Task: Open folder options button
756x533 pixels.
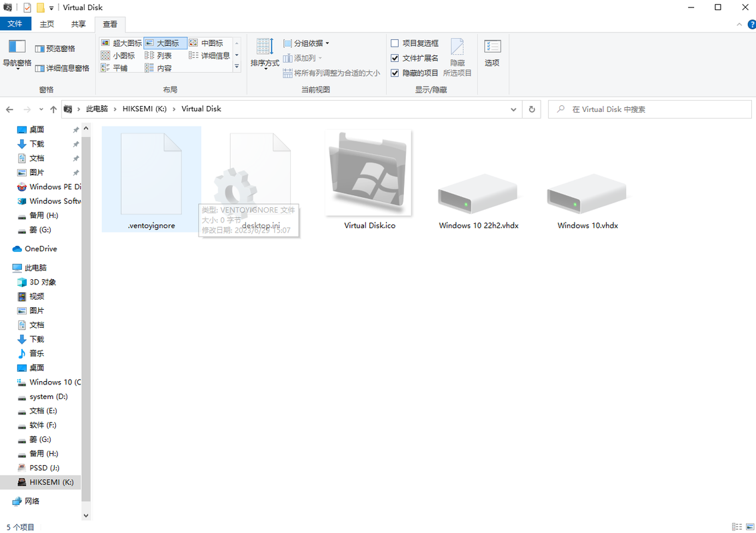Action: 492,53
